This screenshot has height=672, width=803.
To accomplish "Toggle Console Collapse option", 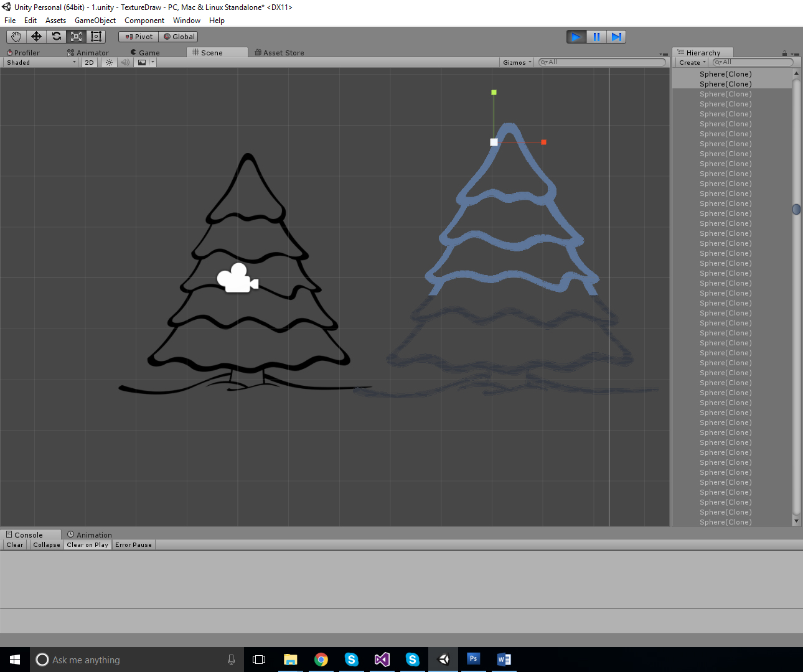I will [x=47, y=545].
